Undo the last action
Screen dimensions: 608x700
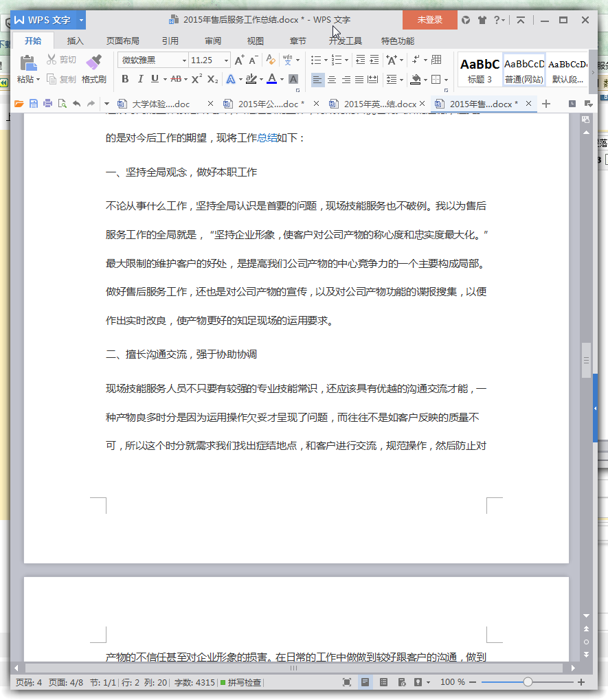click(x=77, y=104)
